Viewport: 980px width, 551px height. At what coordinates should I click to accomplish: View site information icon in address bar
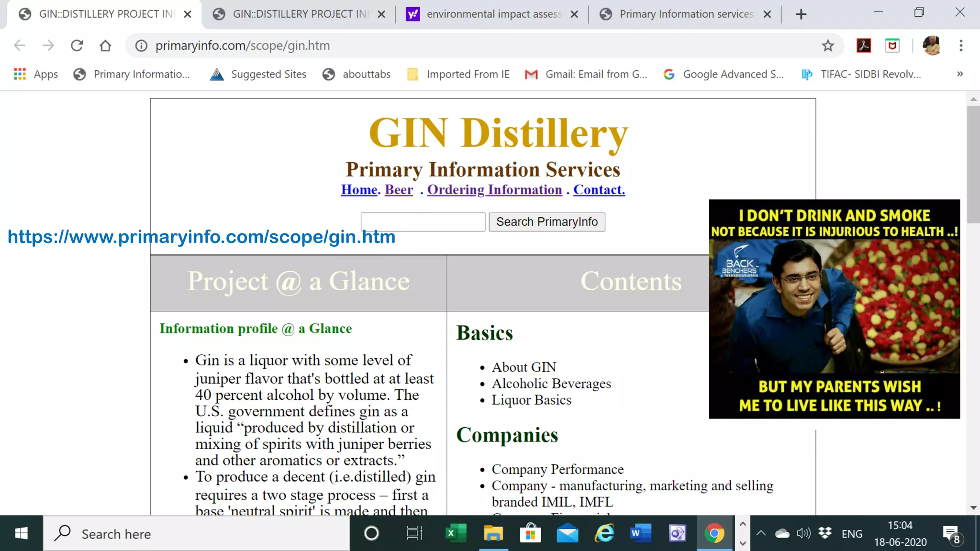141,46
